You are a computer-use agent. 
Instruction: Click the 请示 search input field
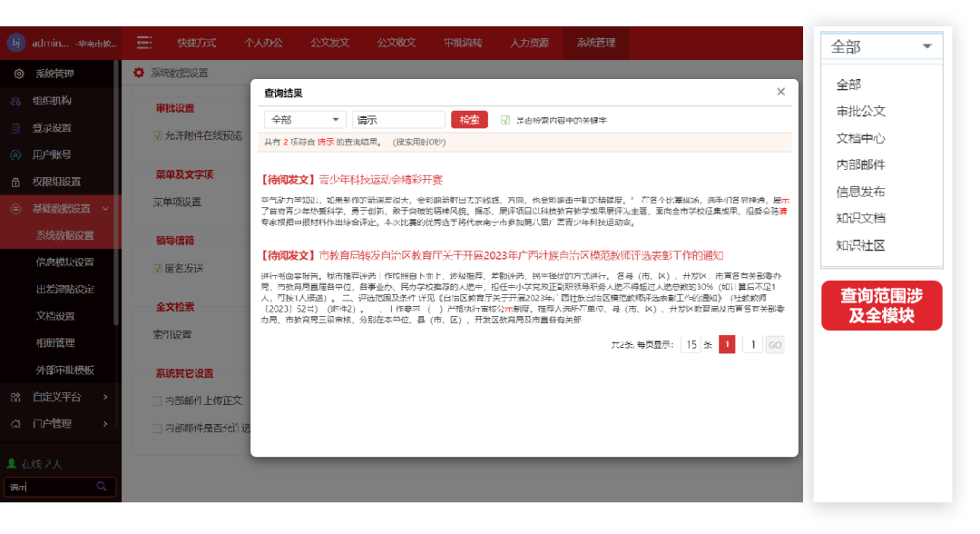click(399, 119)
